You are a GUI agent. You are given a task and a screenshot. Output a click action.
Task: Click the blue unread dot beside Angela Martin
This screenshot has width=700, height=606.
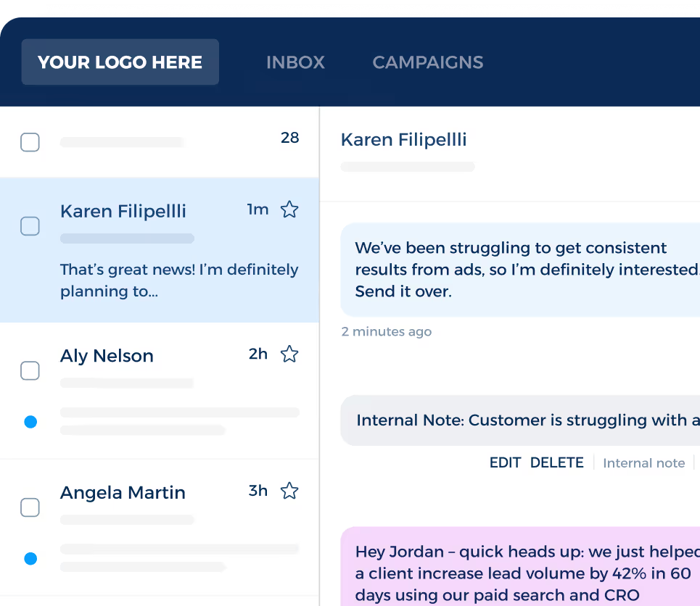[30, 558]
